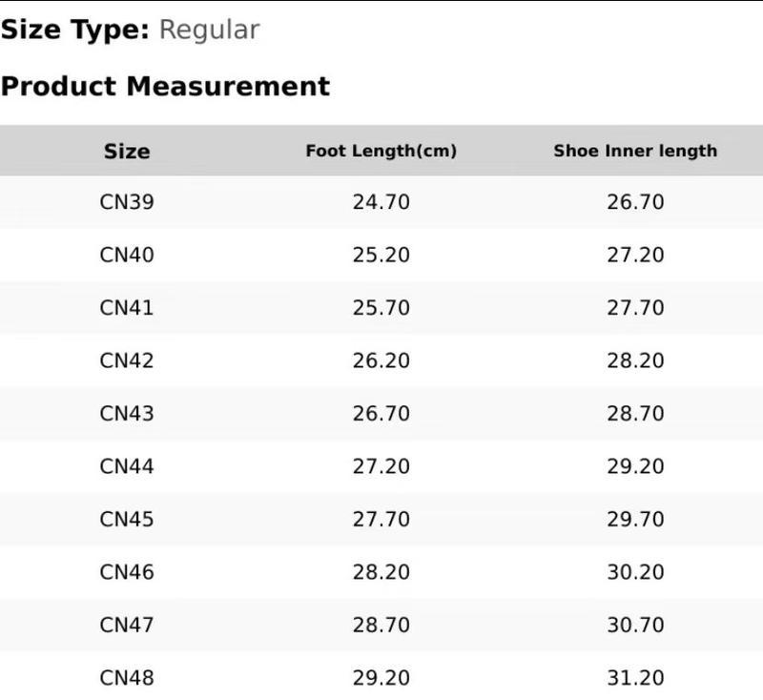This screenshot has height=700, width=763.
Task: Select the Product Measurement heading
Action: pos(165,86)
